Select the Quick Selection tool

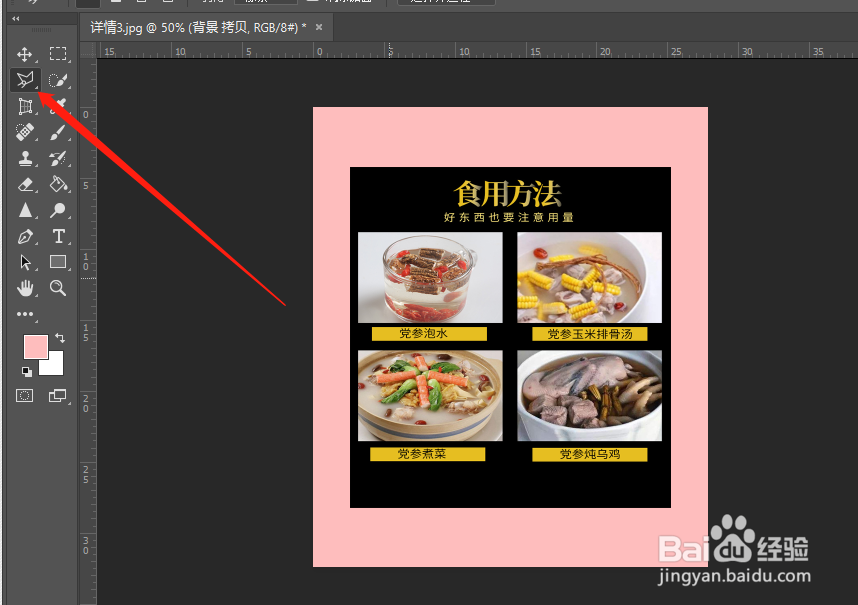[58, 80]
